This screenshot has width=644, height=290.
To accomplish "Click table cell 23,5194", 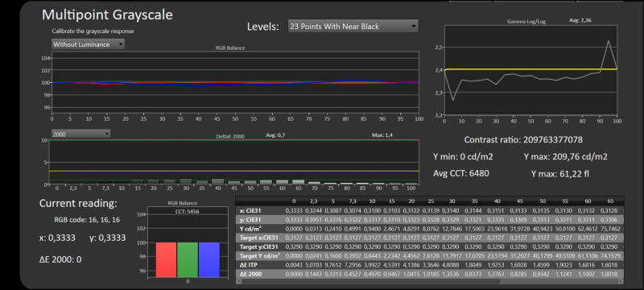I will point(497,256).
